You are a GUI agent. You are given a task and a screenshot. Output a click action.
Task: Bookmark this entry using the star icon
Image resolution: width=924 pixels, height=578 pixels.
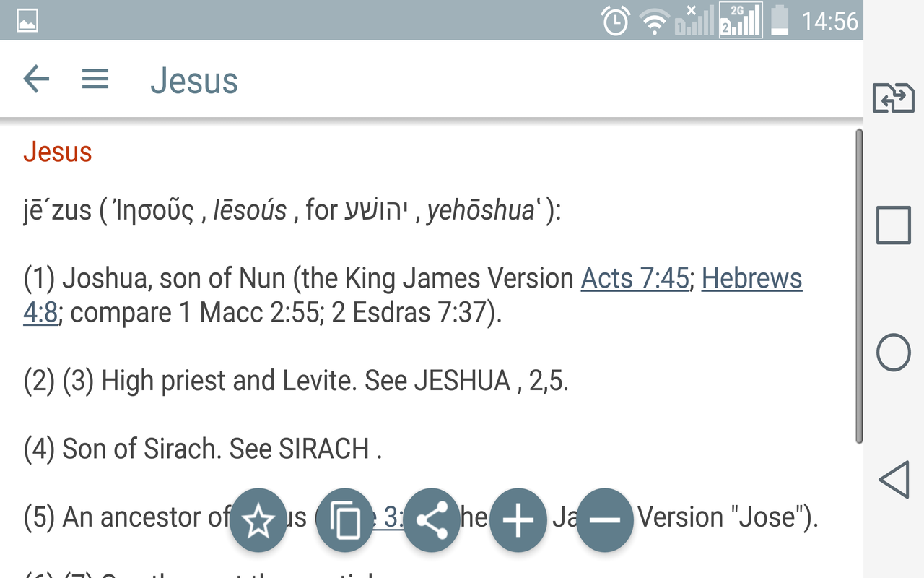click(x=258, y=519)
